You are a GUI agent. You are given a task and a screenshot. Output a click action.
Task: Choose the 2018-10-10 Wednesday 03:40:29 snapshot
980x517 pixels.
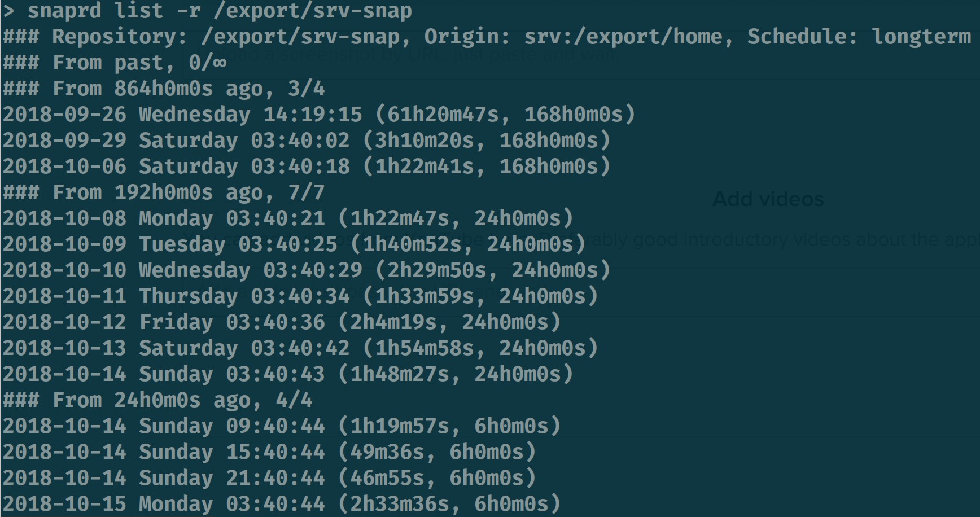pyautogui.click(x=307, y=270)
